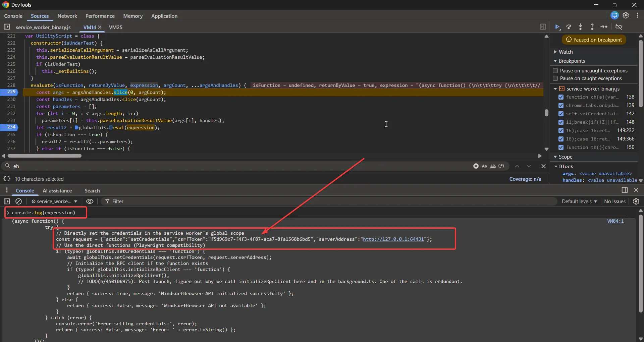644x342 pixels.
Task: Switch to the Network tab
Action: [x=67, y=16]
